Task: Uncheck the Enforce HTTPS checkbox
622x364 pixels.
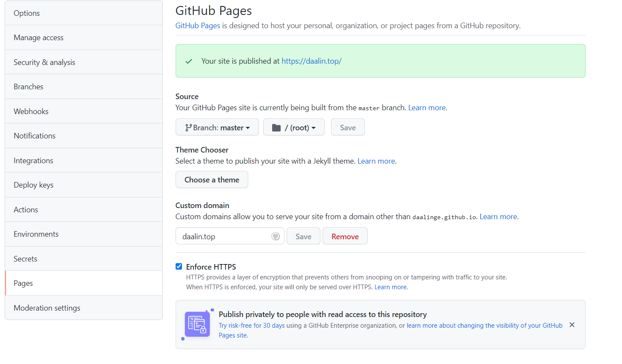Action: (179, 267)
